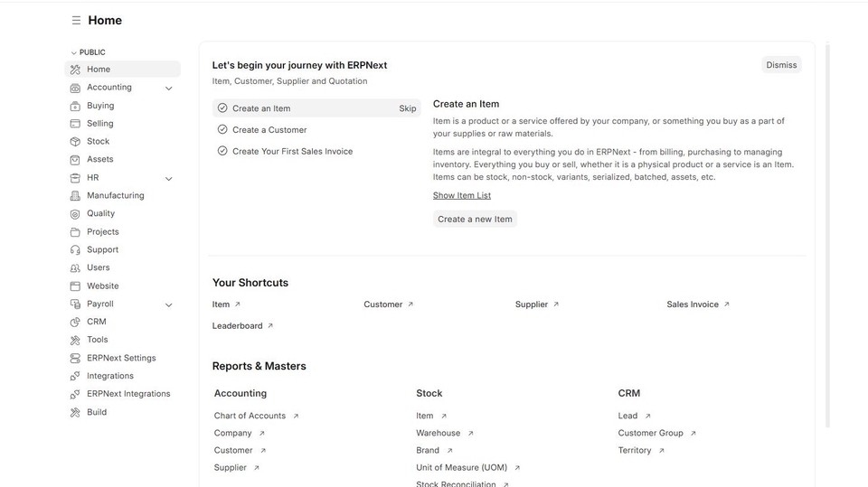The height and width of the screenshot is (487, 868).
Task: Click the Manufacturing factory icon
Action: point(75,195)
